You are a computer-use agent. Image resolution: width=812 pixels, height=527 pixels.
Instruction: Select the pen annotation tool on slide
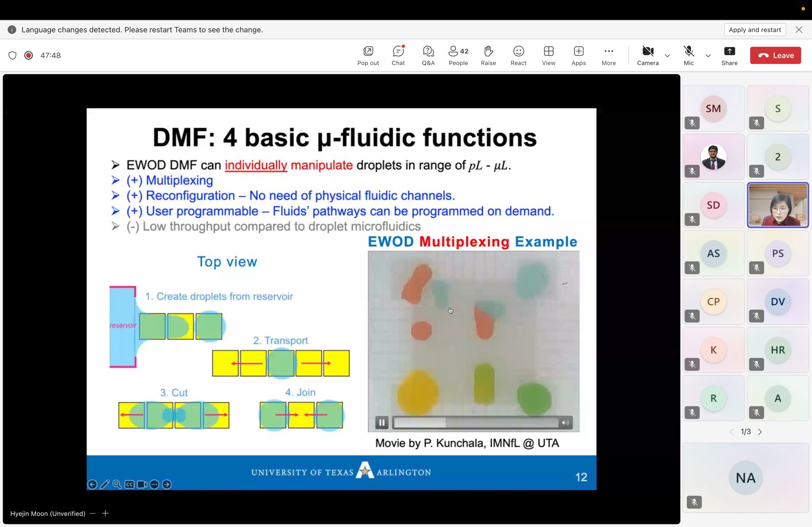[105, 484]
